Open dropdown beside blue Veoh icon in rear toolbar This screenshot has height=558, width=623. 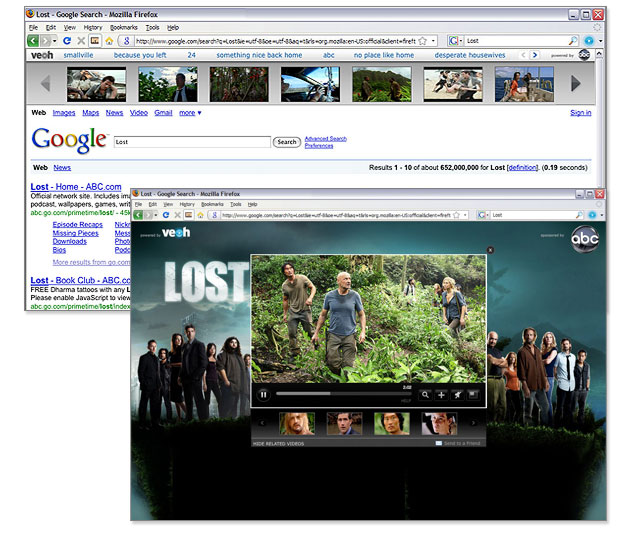click(600, 41)
